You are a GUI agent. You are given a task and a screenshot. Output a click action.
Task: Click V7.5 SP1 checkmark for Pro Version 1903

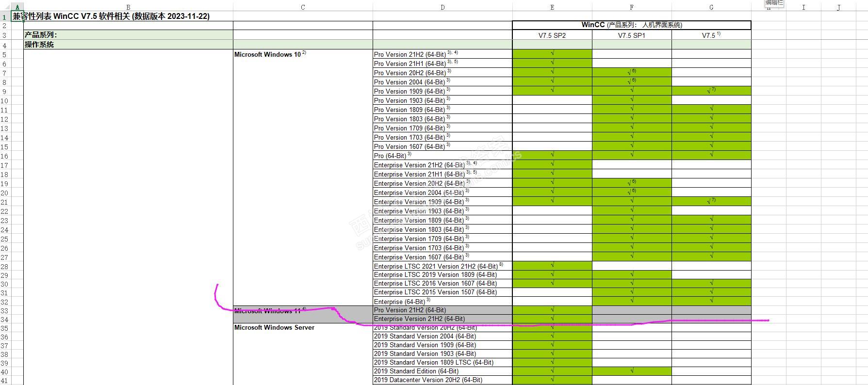632,100
